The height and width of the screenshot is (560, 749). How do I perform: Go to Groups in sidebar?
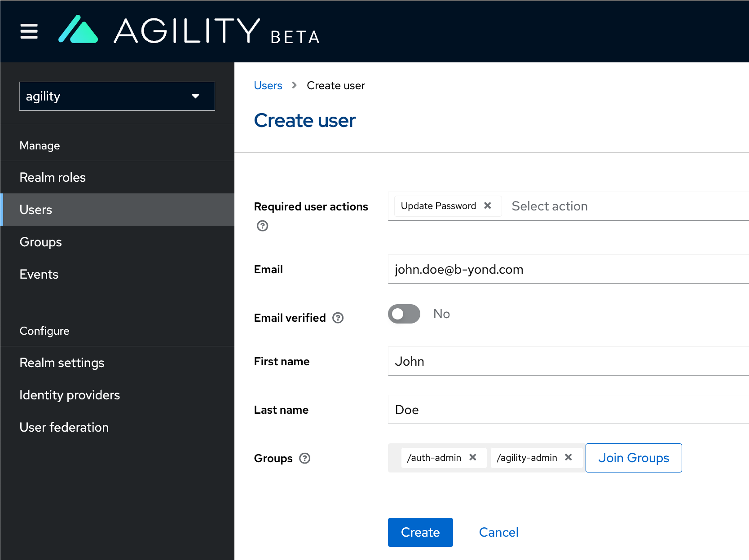coord(117,242)
